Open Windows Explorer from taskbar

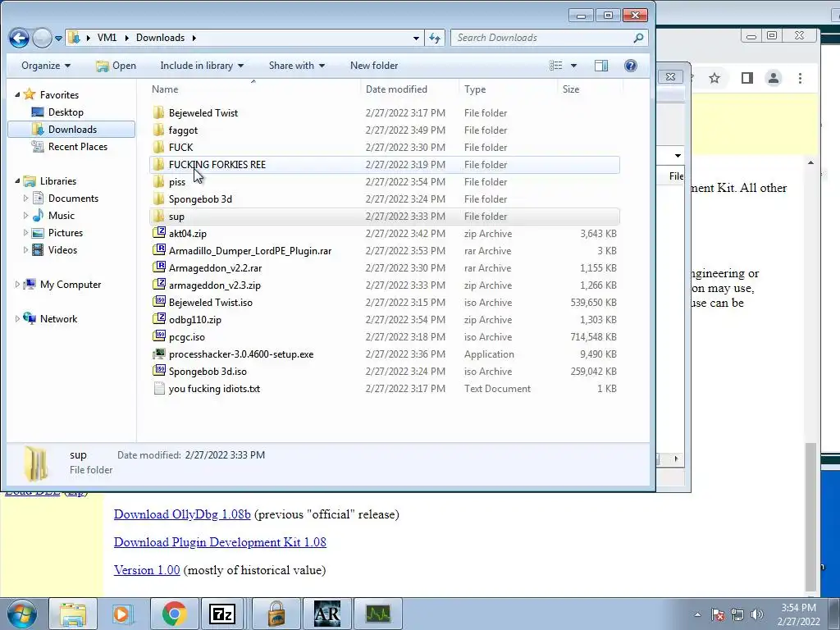click(73, 614)
